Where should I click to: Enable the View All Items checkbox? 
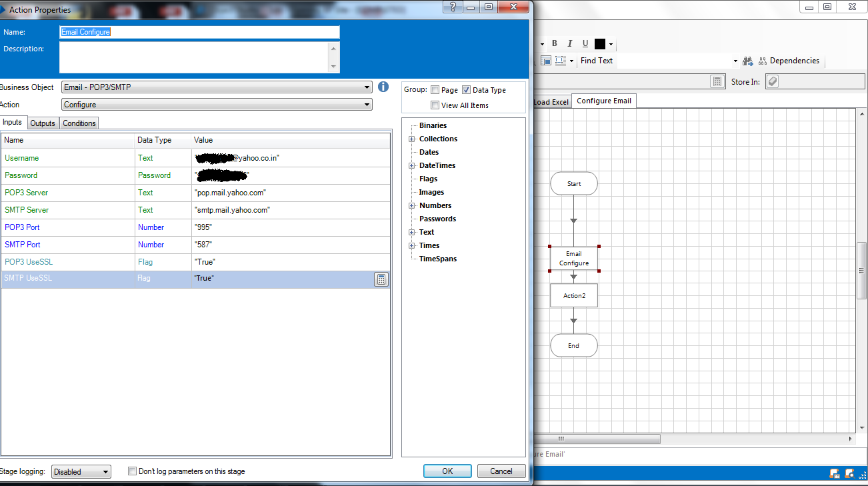[435, 105]
